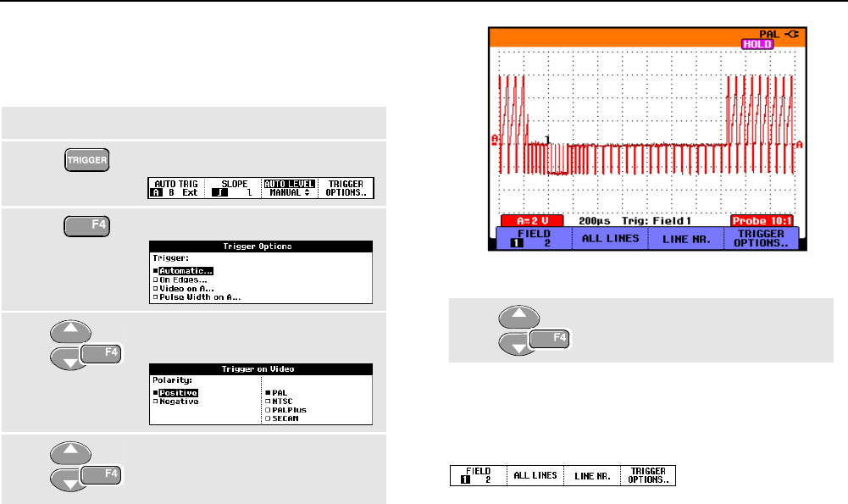Image resolution: width=848 pixels, height=504 pixels.
Task: Click the Trigger: heading in options menu
Action: [x=170, y=258]
